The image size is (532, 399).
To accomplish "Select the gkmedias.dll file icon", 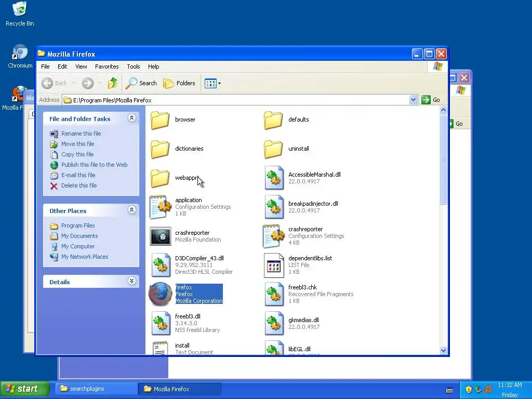I will pyautogui.click(x=274, y=323).
